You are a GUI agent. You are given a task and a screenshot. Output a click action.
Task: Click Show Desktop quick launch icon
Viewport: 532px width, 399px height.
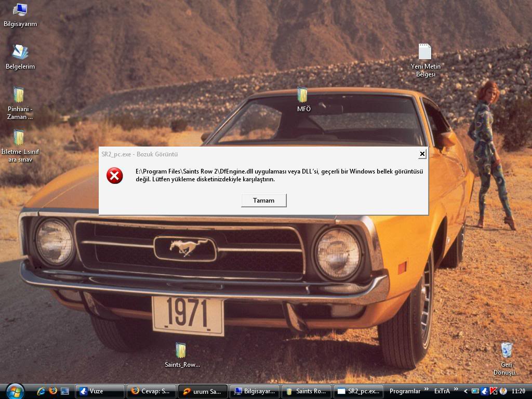[64, 391]
